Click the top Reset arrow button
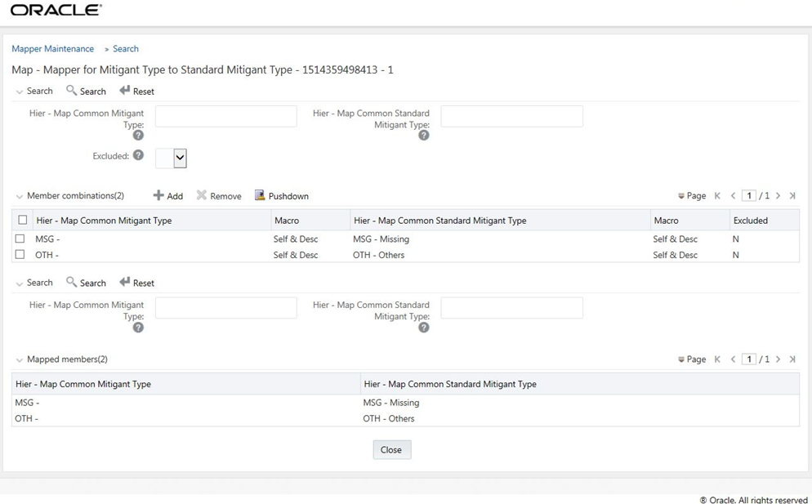 [136, 91]
